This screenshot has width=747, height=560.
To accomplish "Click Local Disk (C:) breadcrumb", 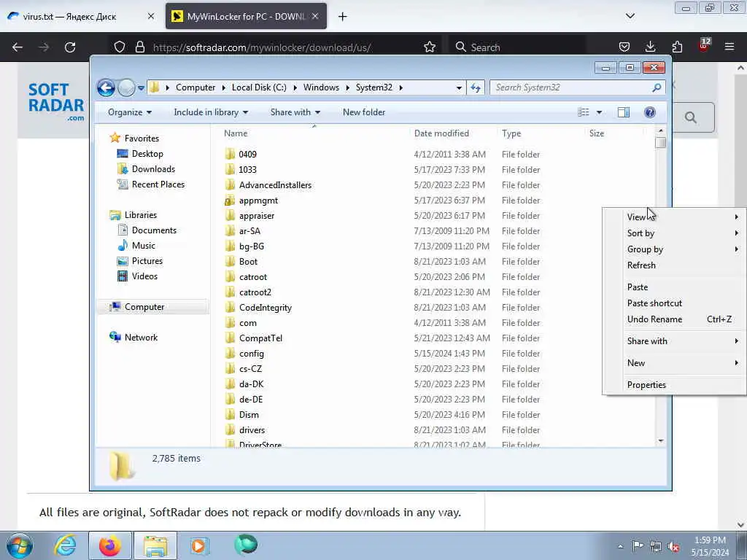I will point(259,87).
